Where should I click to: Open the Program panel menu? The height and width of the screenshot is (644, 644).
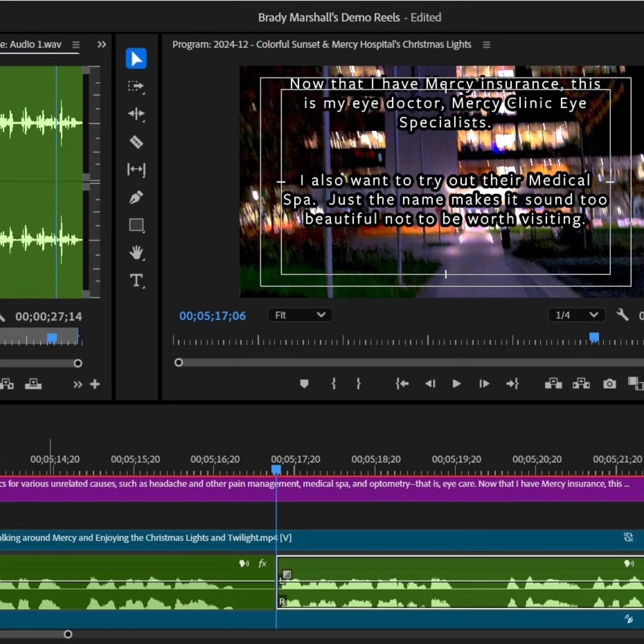click(x=487, y=45)
